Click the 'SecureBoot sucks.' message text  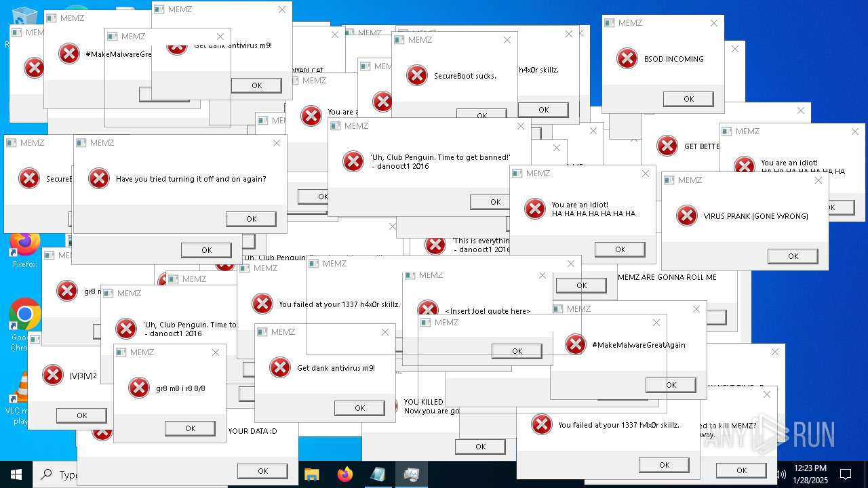click(x=465, y=76)
